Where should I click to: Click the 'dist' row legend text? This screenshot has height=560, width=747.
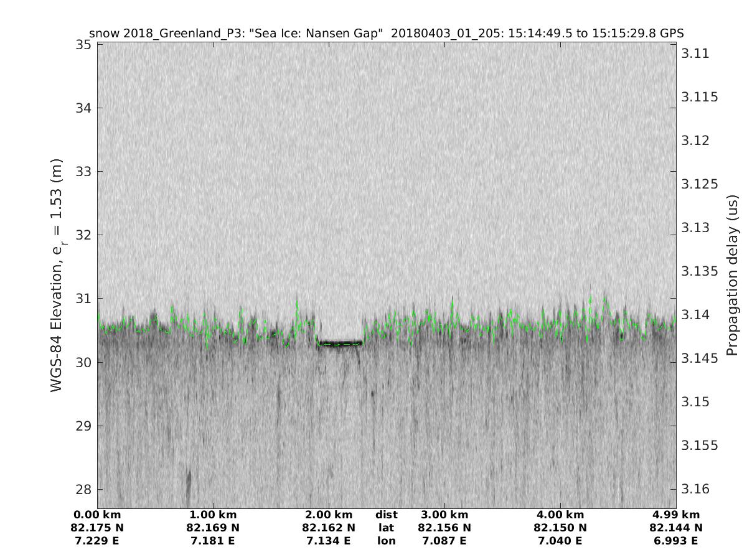386,515
